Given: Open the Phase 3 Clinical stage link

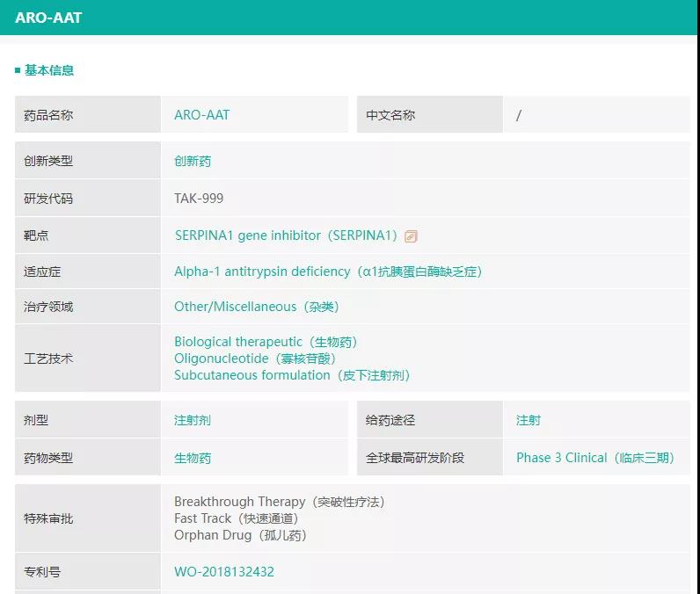Looking at the screenshot, I should click(595, 458).
